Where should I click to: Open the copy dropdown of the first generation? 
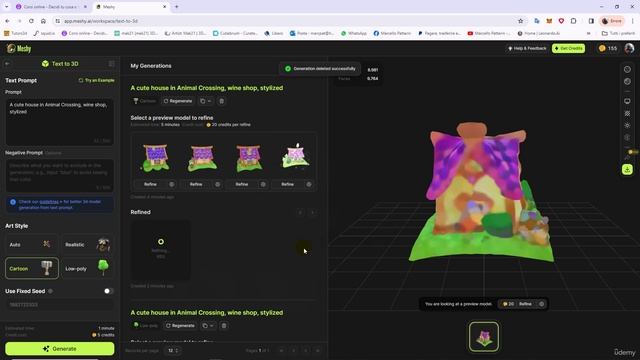point(206,101)
